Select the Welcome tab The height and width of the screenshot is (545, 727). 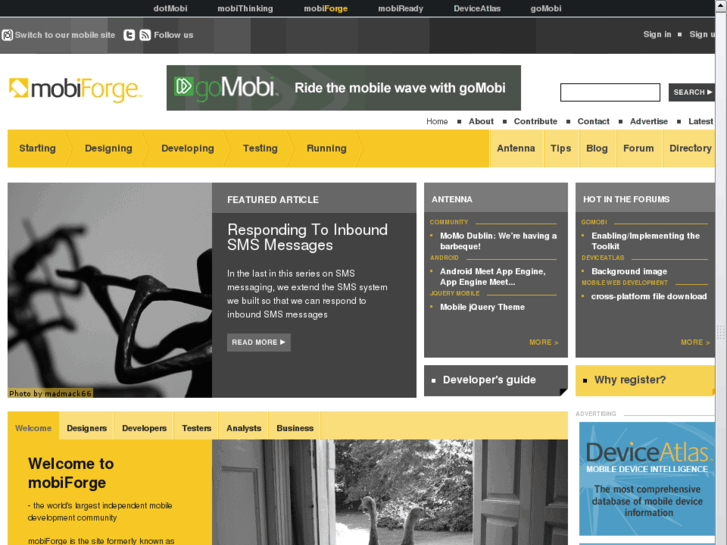click(33, 428)
